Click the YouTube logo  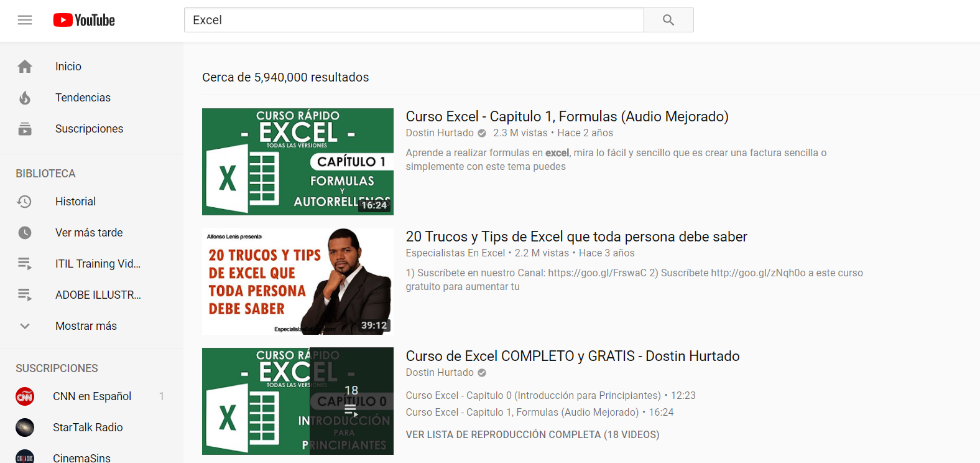click(84, 20)
